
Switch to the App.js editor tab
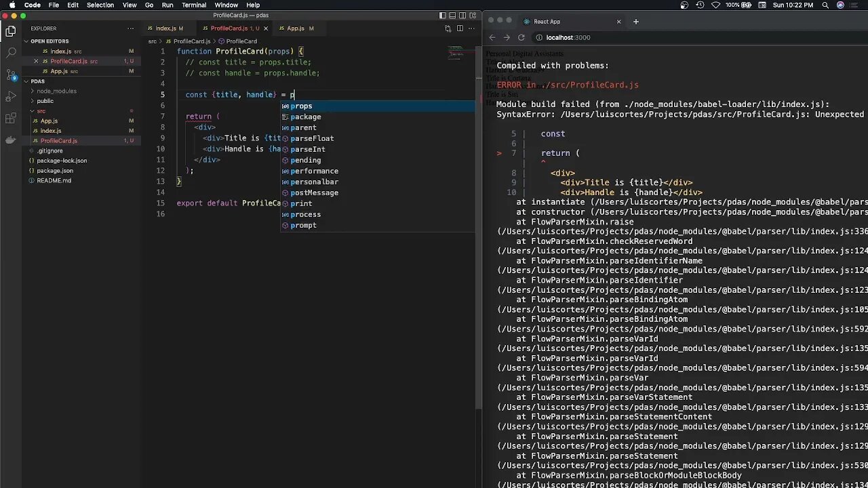point(299,28)
